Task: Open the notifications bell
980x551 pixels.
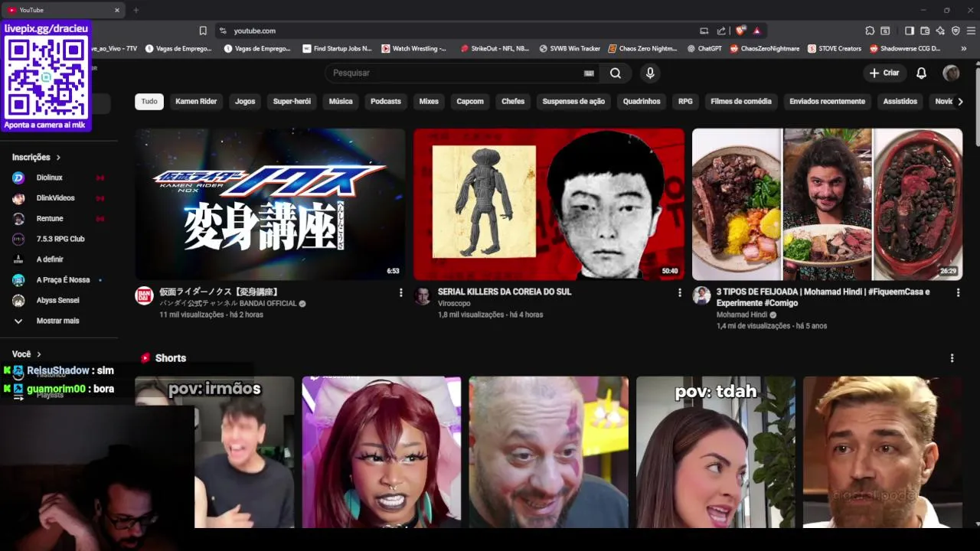Action: click(922, 73)
